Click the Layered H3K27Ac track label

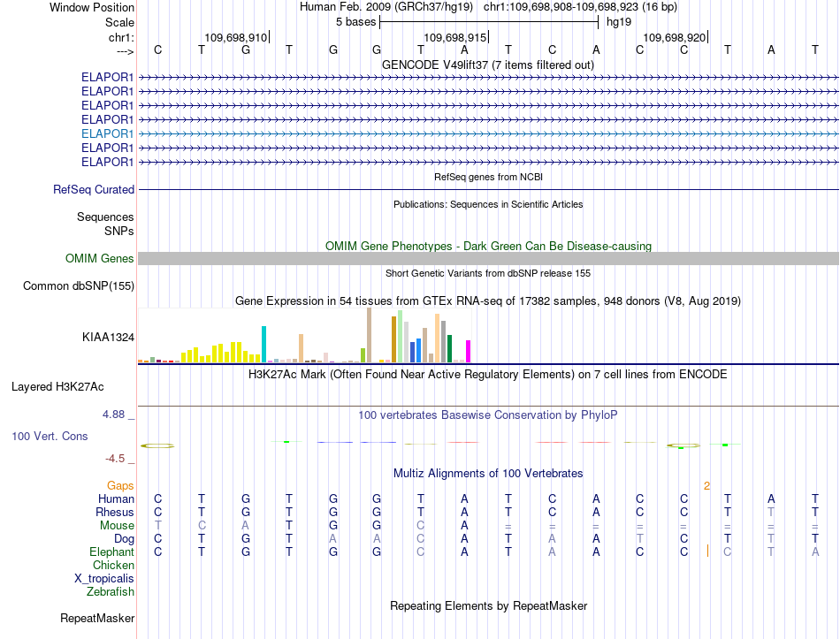click(57, 387)
